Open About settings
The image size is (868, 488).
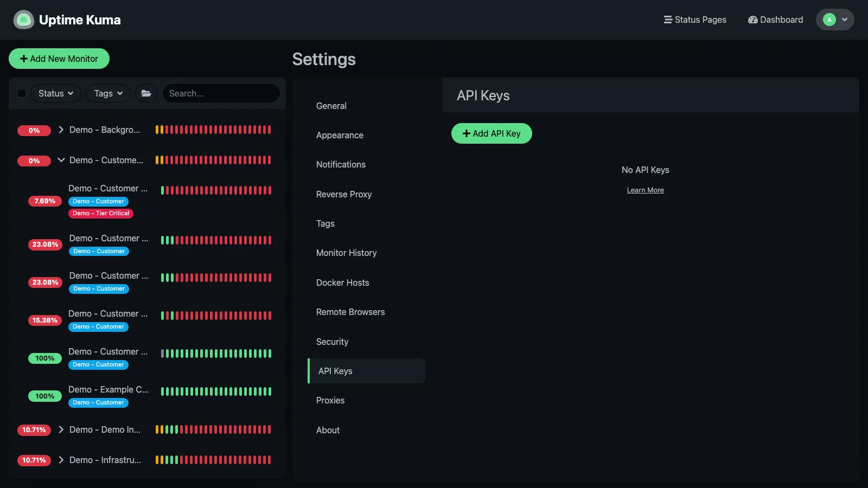click(x=366, y=430)
